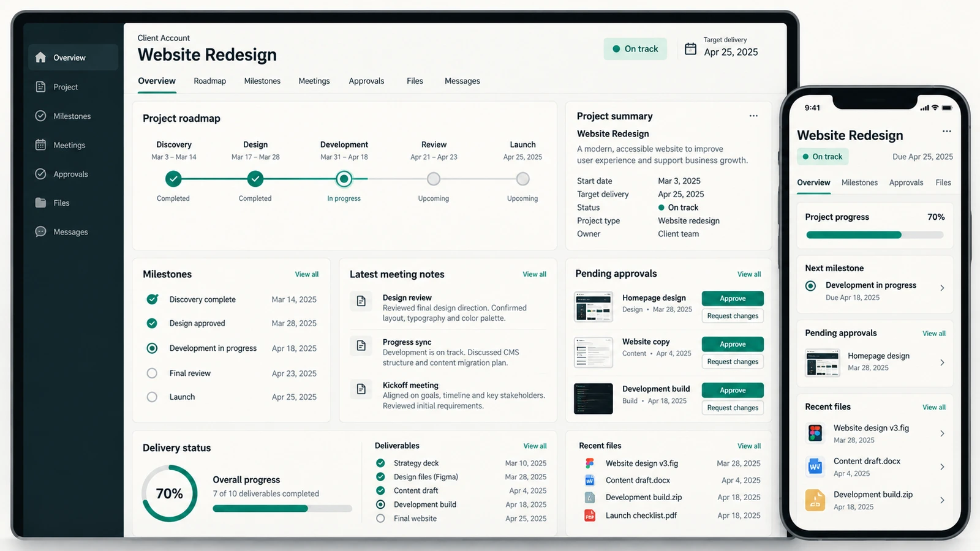
Task: Approve the Development build
Action: [x=733, y=390]
